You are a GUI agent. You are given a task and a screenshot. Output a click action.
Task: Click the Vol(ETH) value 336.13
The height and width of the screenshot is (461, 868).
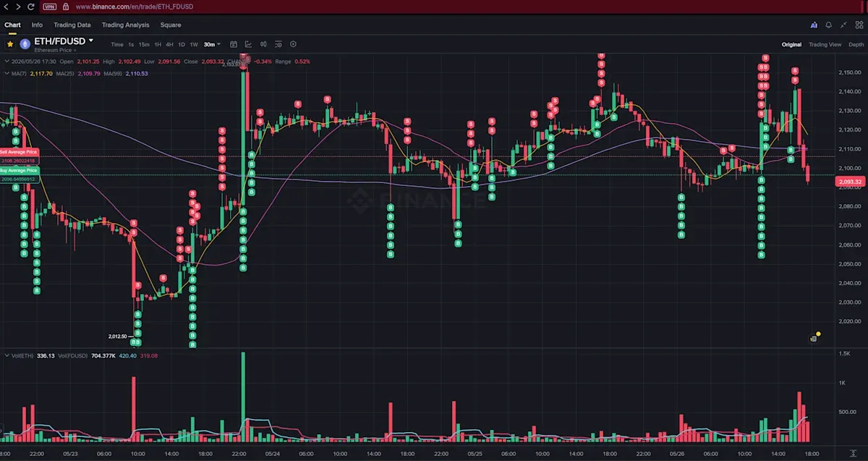[x=46, y=355]
